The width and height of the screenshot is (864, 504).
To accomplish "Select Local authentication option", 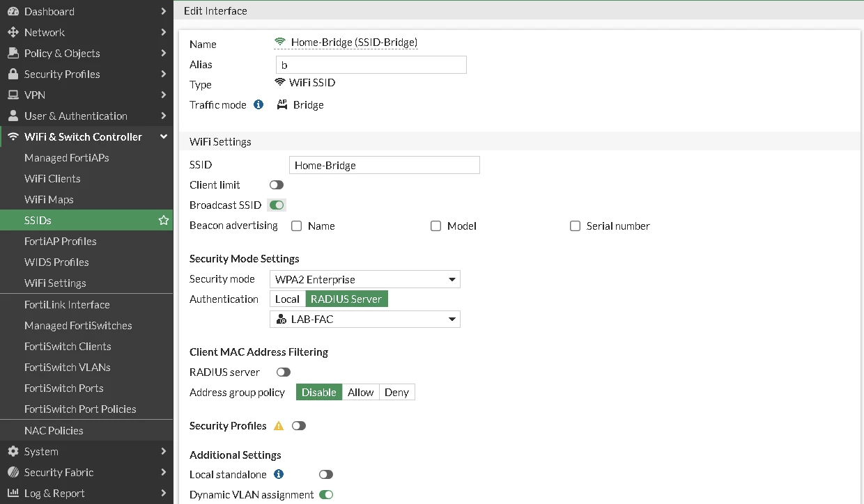I will pyautogui.click(x=287, y=299).
